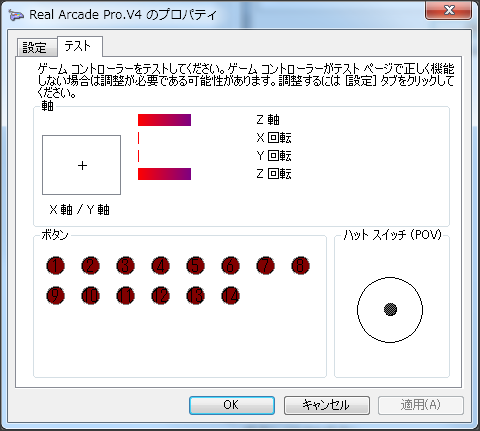Screen dimensions: 480x431
Task: Click button indicator number 12
Action: tap(160, 296)
